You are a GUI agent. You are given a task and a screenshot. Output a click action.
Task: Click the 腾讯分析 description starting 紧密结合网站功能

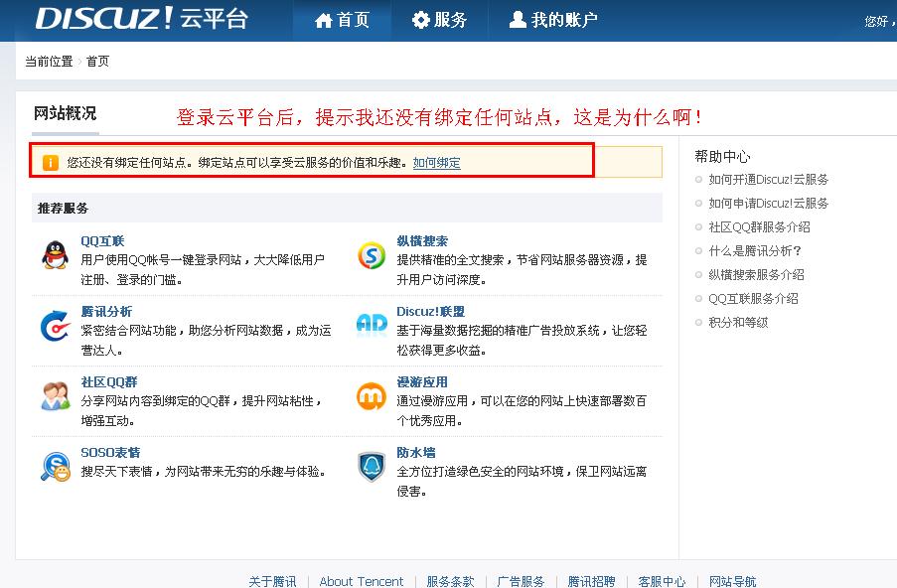tap(206, 341)
